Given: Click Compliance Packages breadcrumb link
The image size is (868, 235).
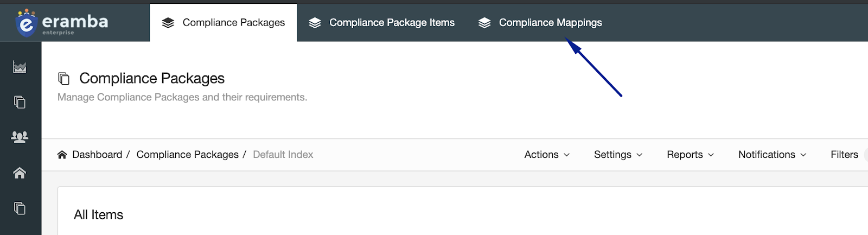Looking at the screenshot, I should click(188, 155).
